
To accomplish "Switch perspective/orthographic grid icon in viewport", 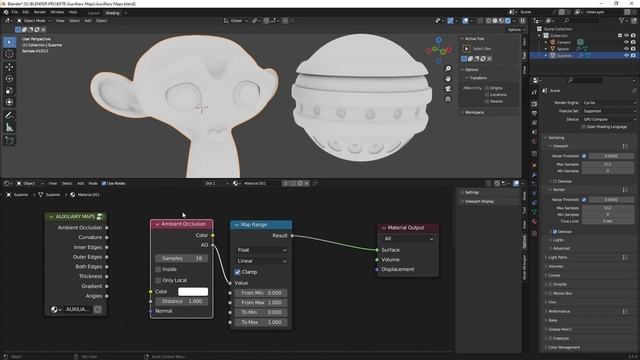I will [448, 99].
